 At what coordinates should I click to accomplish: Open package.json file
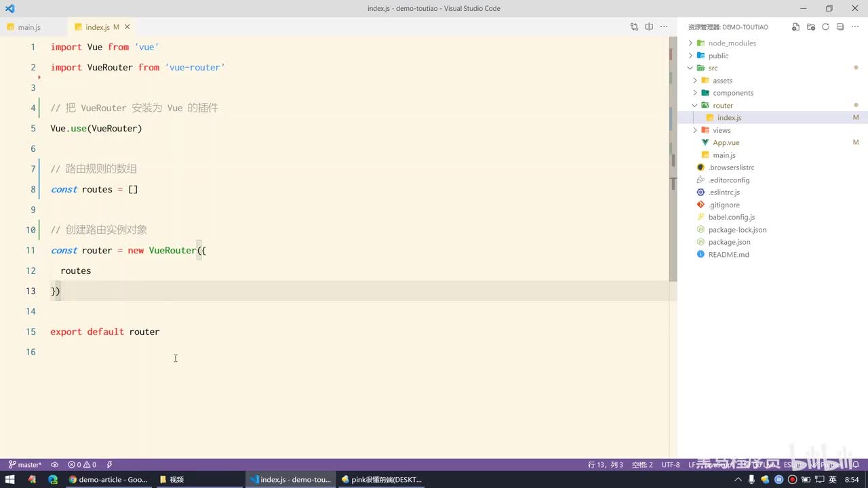coord(772,242)
